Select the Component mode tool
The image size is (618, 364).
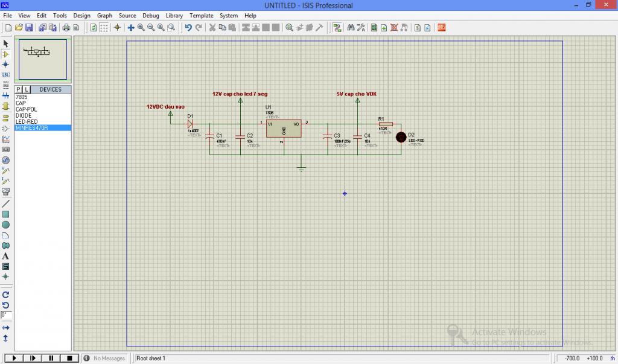point(6,54)
